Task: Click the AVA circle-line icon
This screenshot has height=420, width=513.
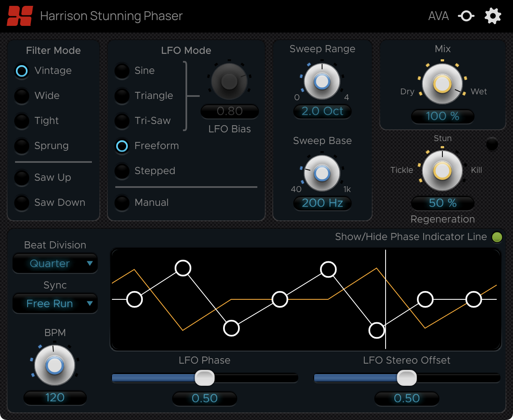Action: (466, 16)
